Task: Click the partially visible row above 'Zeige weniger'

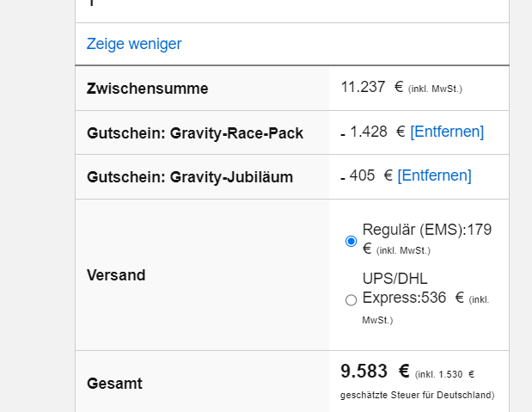Action: tap(292, 9)
